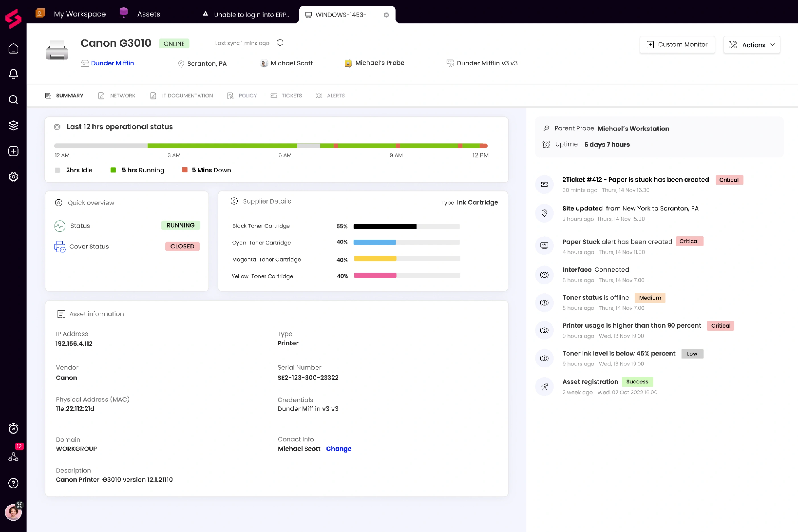Open settings gear in sidebar

click(x=13, y=177)
